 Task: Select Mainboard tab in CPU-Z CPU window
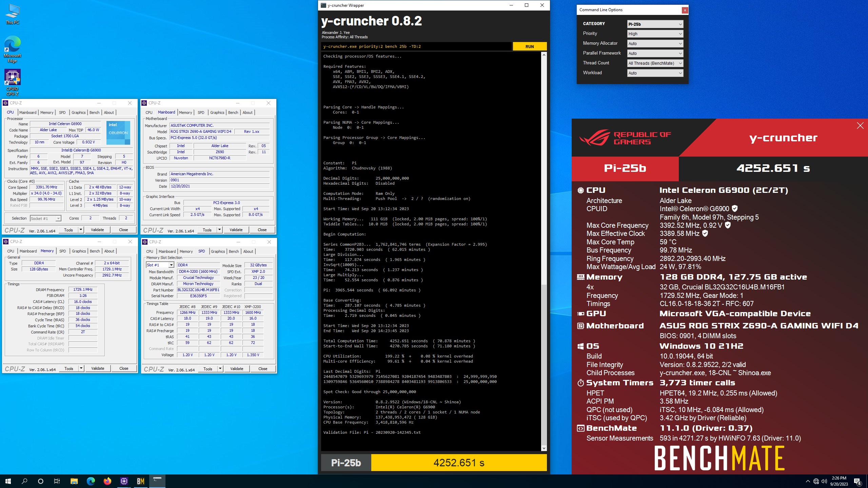[28, 113]
